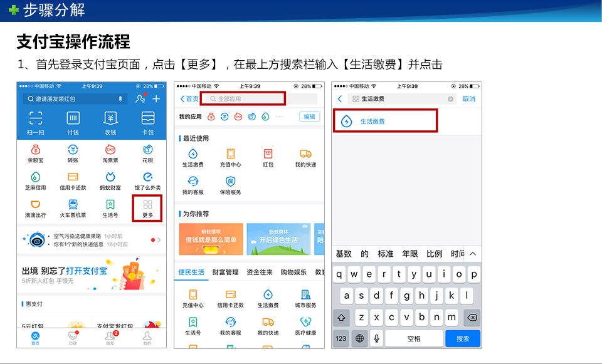Open 充值中心 under 最近使用

pyautogui.click(x=230, y=158)
